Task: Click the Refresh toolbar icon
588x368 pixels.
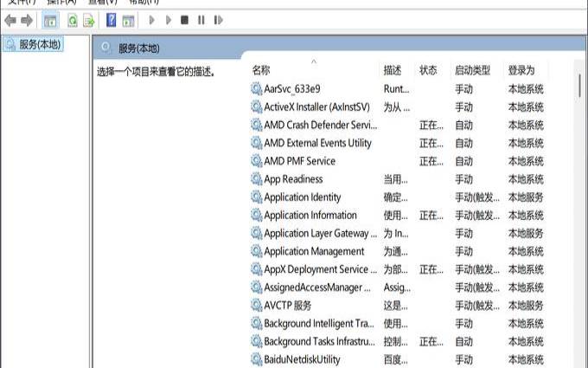Action: (72, 20)
